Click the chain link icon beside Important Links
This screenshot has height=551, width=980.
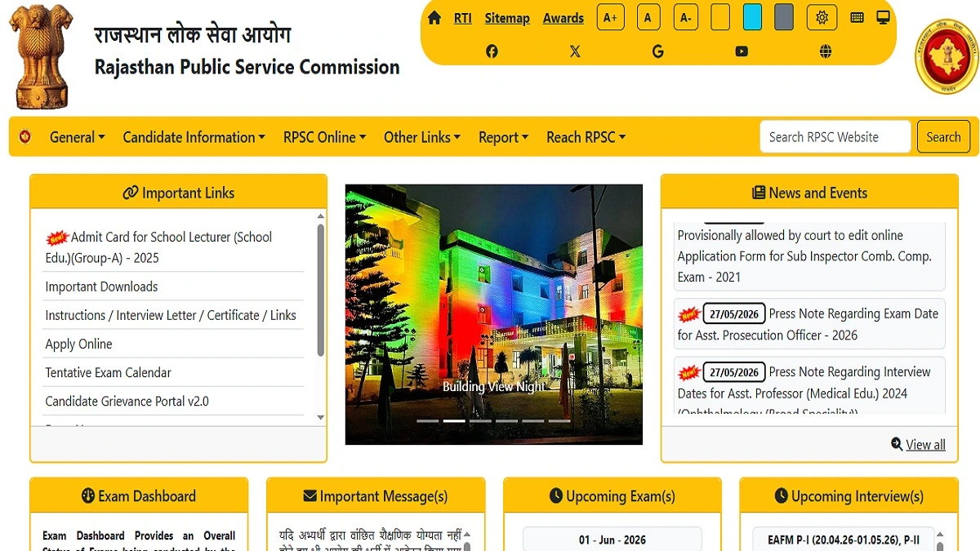(x=131, y=193)
